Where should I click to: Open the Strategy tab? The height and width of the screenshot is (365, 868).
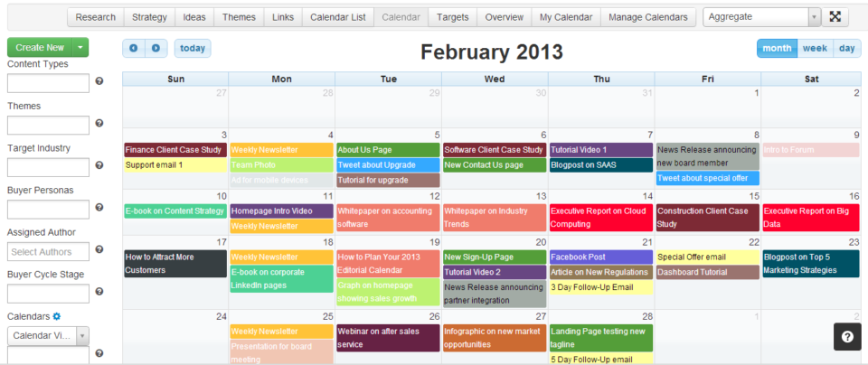(149, 17)
